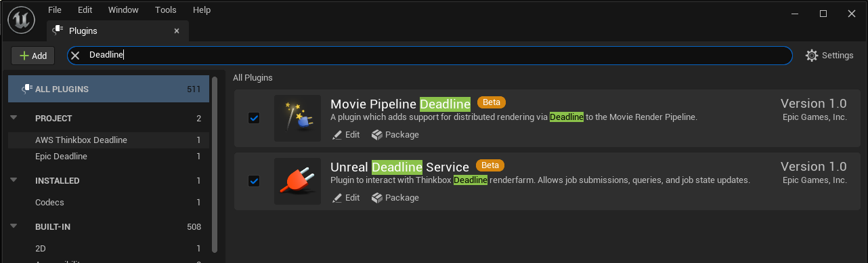Clear the search with the X icon
The width and height of the screenshot is (868, 263).
(x=76, y=56)
